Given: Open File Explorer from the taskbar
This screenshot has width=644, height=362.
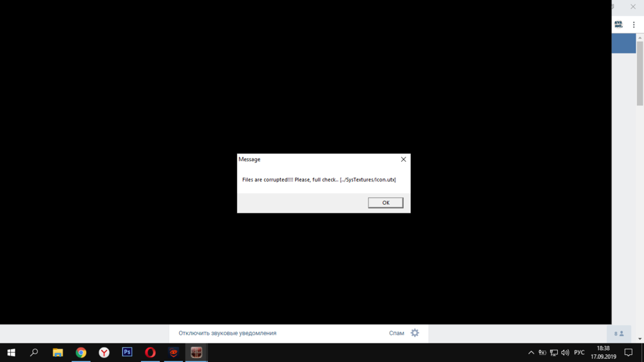Looking at the screenshot, I should tap(57, 352).
